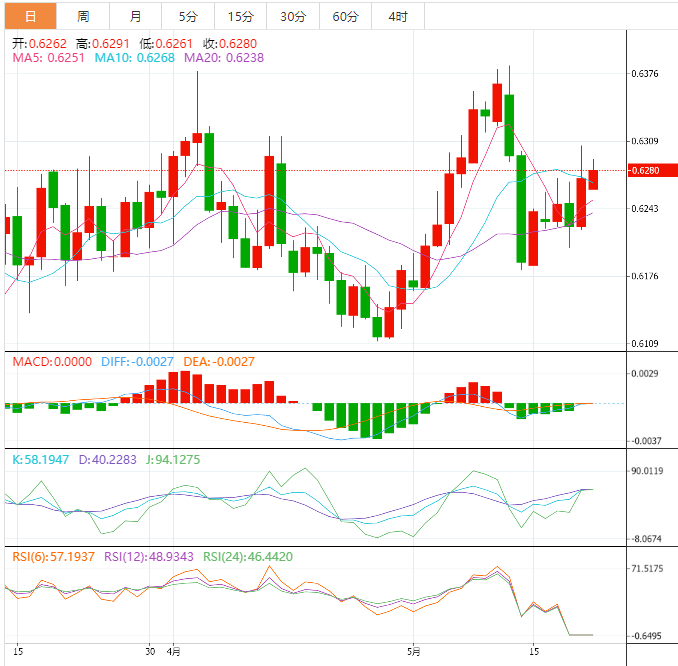Click the KDJ K value label
678x666 pixels.
click(x=41, y=459)
